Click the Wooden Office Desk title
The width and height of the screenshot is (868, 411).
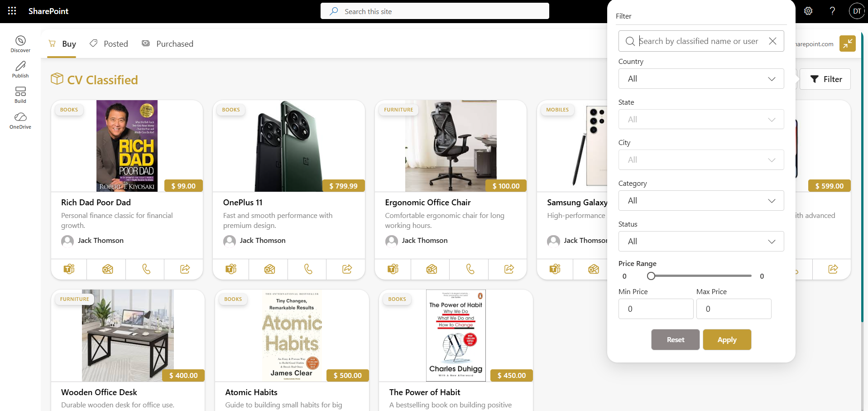click(x=99, y=392)
